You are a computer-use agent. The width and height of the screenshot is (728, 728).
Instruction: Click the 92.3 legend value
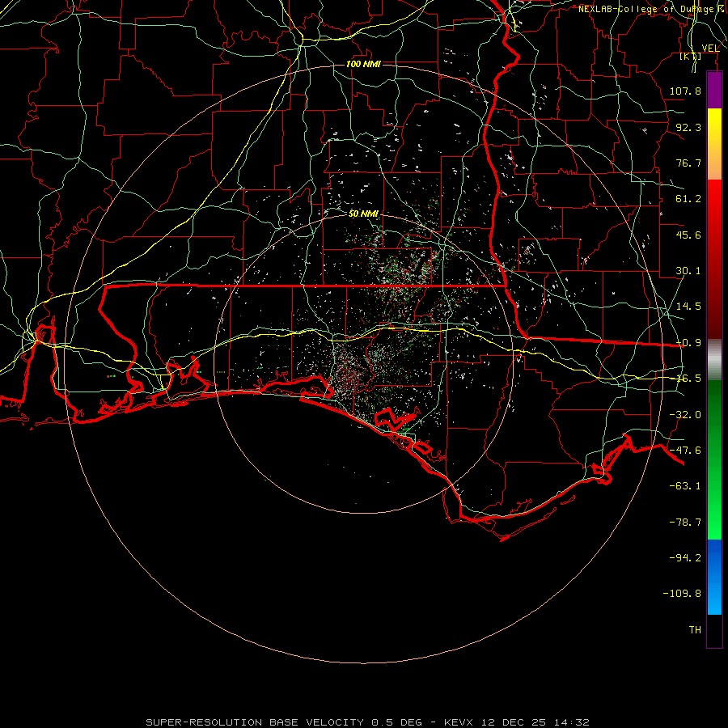tap(688, 127)
